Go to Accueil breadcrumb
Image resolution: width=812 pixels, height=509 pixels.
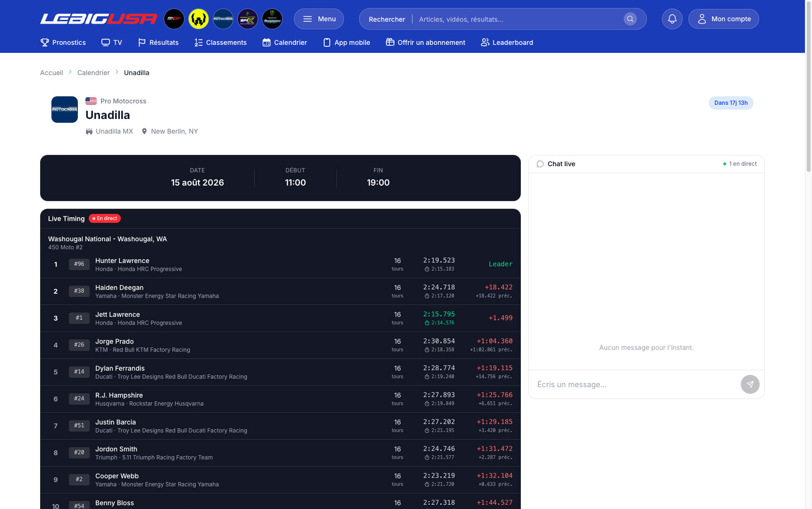coord(51,73)
